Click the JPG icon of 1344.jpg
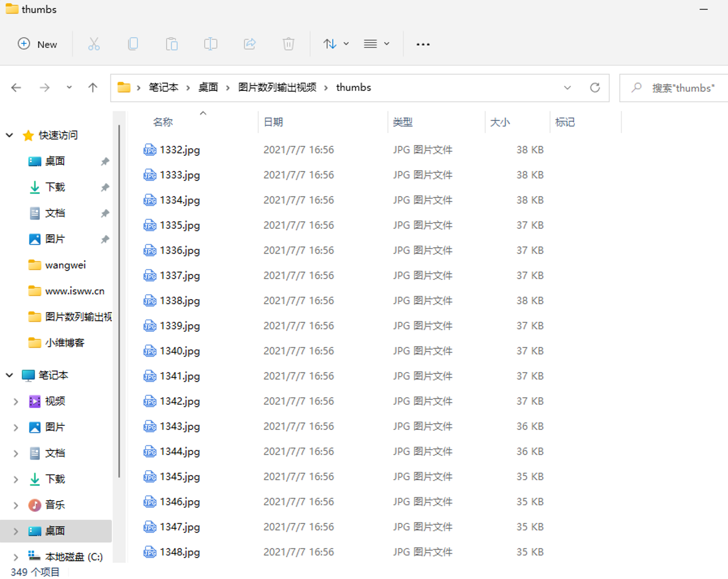Screen dimensions: 728x579 point(150,451)
